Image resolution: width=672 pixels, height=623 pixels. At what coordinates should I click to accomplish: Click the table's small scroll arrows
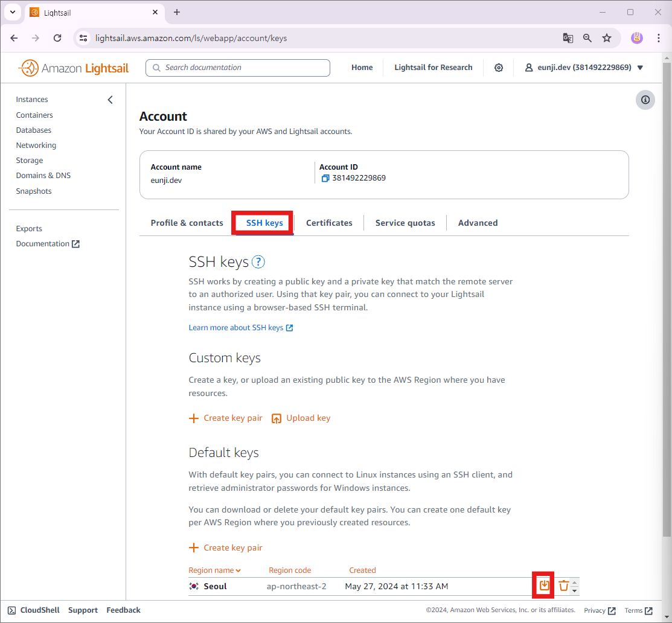pyautogui.click(x=574, y=586)
